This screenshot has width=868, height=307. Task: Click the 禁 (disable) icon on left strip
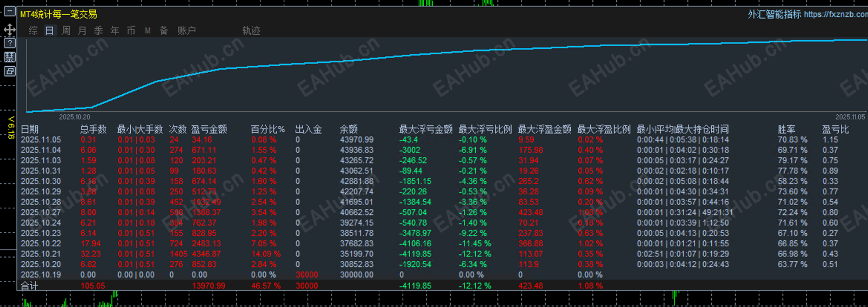coord(10,57)
